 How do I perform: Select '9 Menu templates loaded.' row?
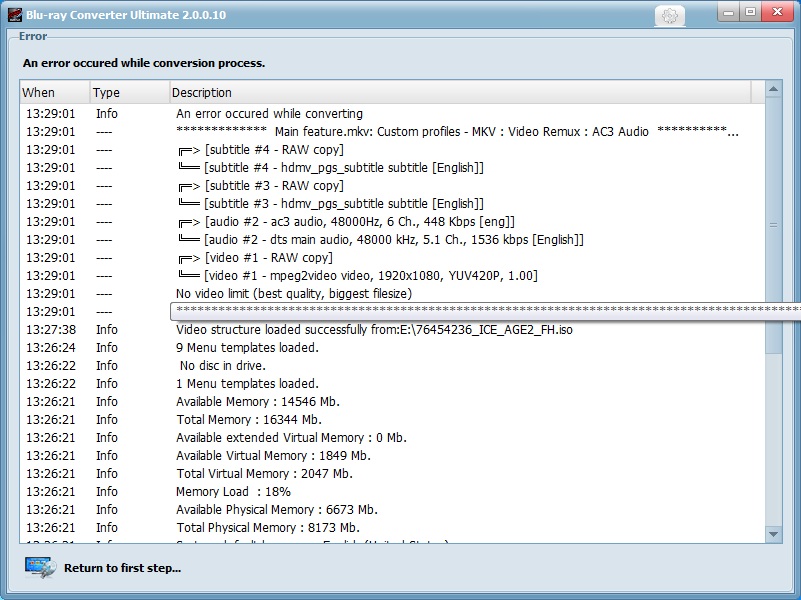click(x=392, y=347)
